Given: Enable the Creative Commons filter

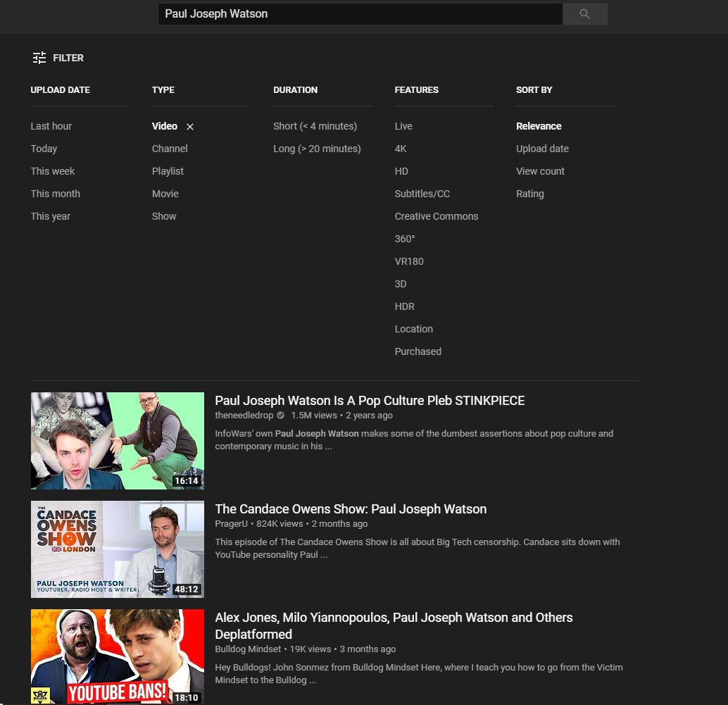Looking at the screenshot, I should (x=436, y=216).
